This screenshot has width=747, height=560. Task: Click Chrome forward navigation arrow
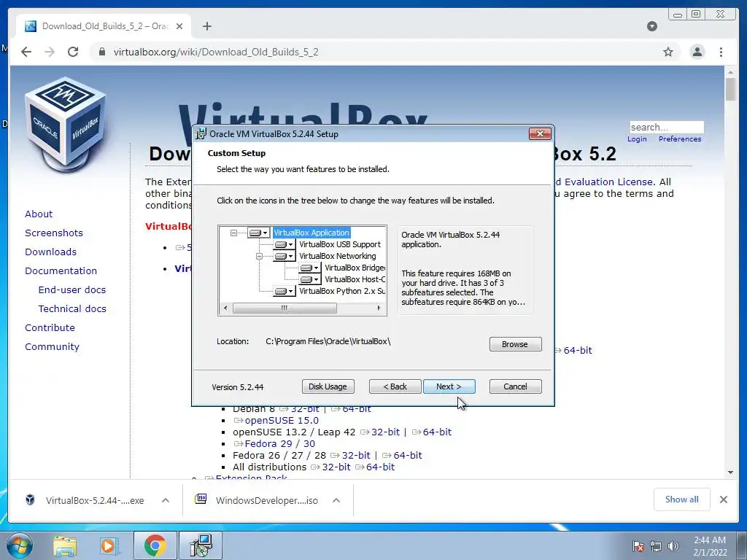pyautogui.click(x=50, y=52)
